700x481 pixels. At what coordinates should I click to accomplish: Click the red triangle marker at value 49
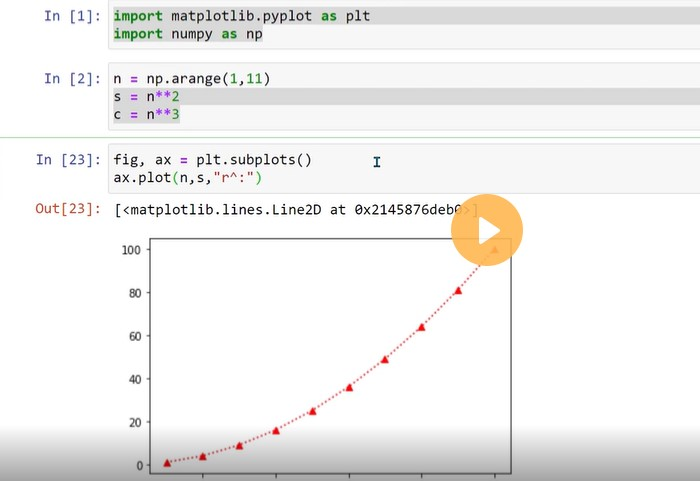385,359
